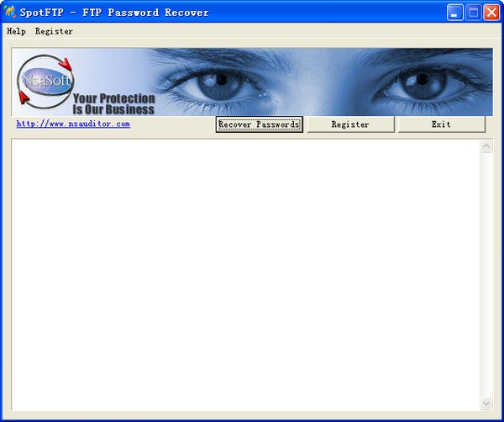
Task: Click the Register button beside Recover Passwords
Action: click(x=350, y=124)
